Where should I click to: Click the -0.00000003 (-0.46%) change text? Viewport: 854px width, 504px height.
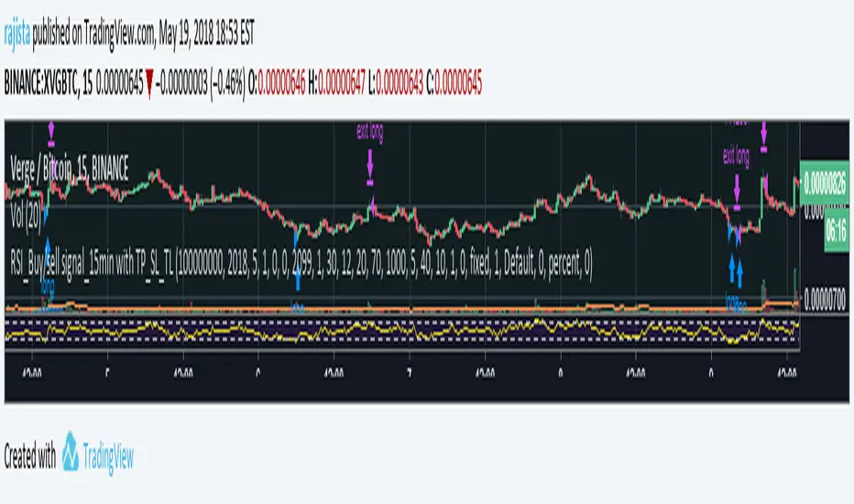click(200, 84)
